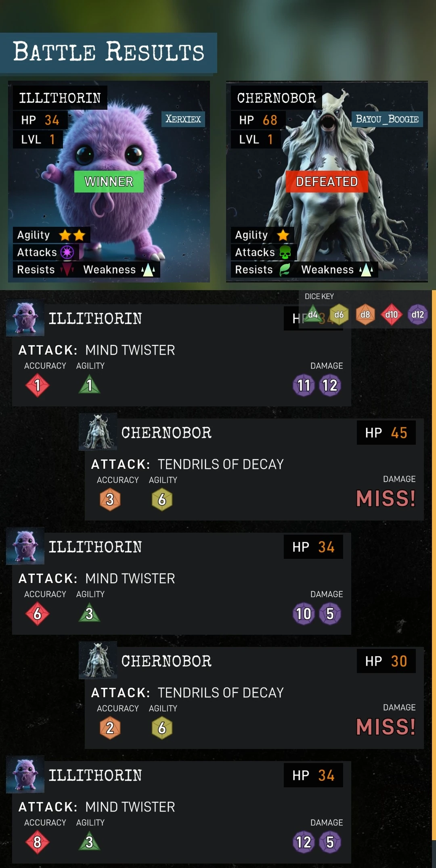Click Illithorin's purple psychic attack icon
Screen dimensions: 436x868
pyautogui.click(x=67, y=253)
